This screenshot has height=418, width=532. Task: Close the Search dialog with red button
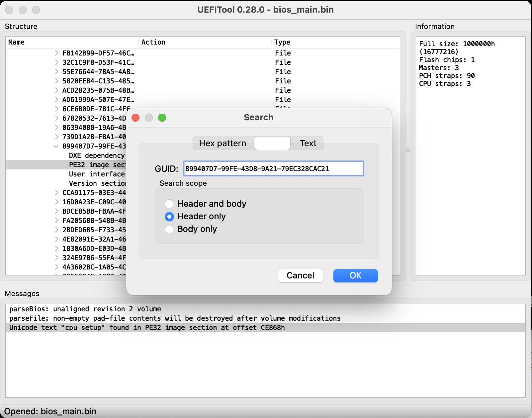135,118
